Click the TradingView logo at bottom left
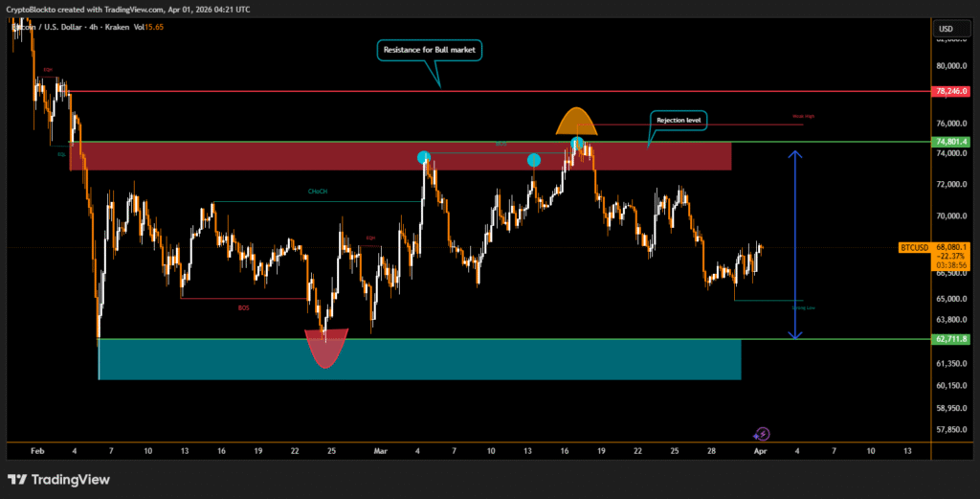980x499 pixels. pos(58,479)
